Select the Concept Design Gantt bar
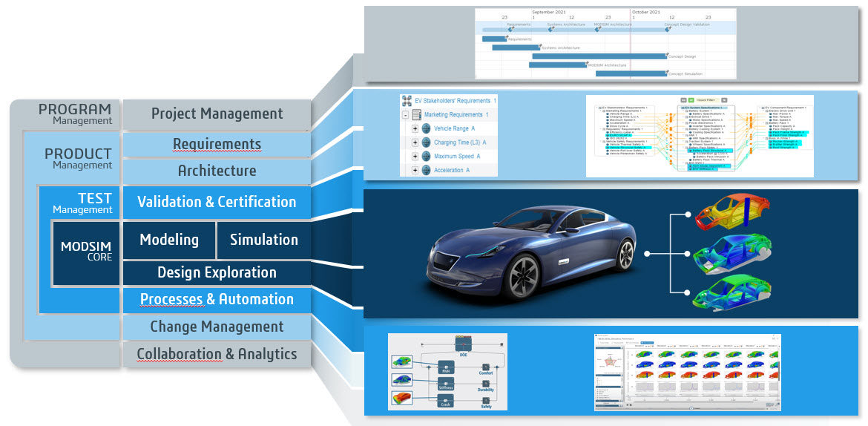Image resolution: width=868 pixels, height=426 pixels. click(x=599, y=56)
